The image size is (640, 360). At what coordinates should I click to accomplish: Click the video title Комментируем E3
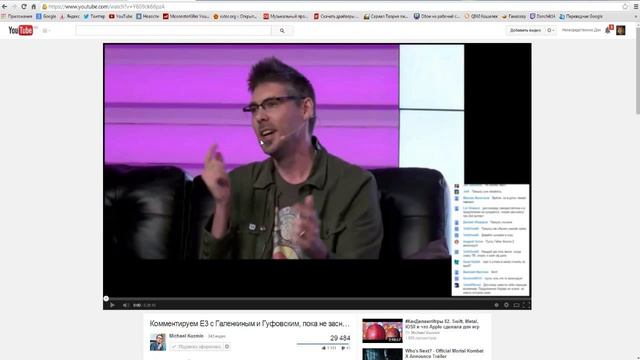249,324
